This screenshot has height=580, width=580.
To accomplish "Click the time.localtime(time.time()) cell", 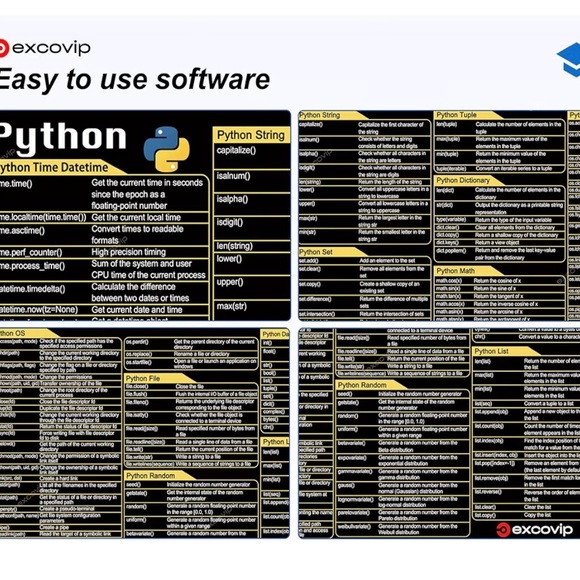I will click(x=43, y=218).
